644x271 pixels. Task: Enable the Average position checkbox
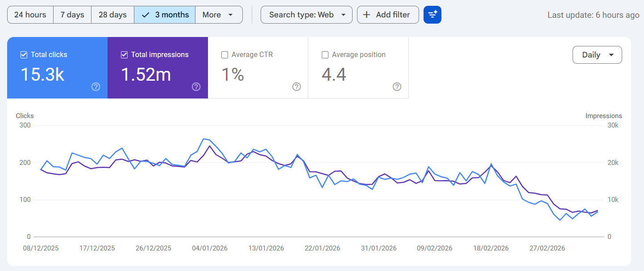click(325, 55)
